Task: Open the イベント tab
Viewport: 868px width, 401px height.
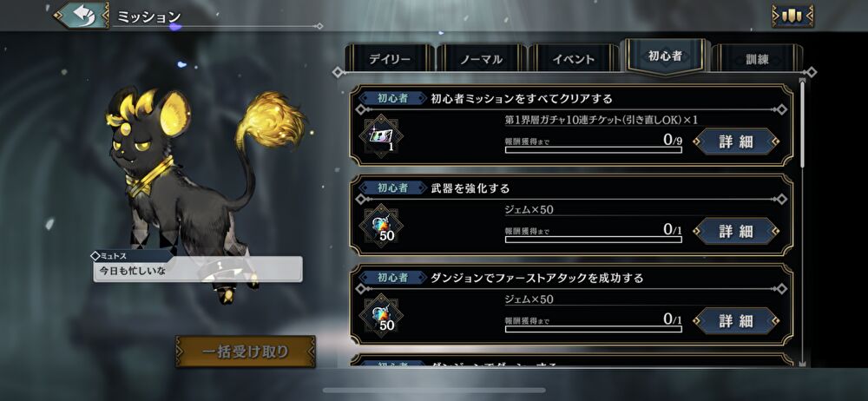Action: coord(573,59)
